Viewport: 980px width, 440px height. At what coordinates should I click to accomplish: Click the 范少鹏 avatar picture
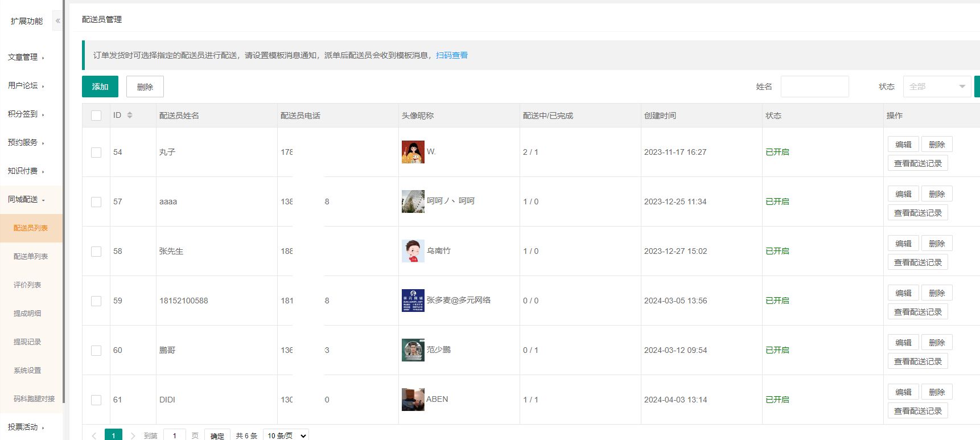413,350
